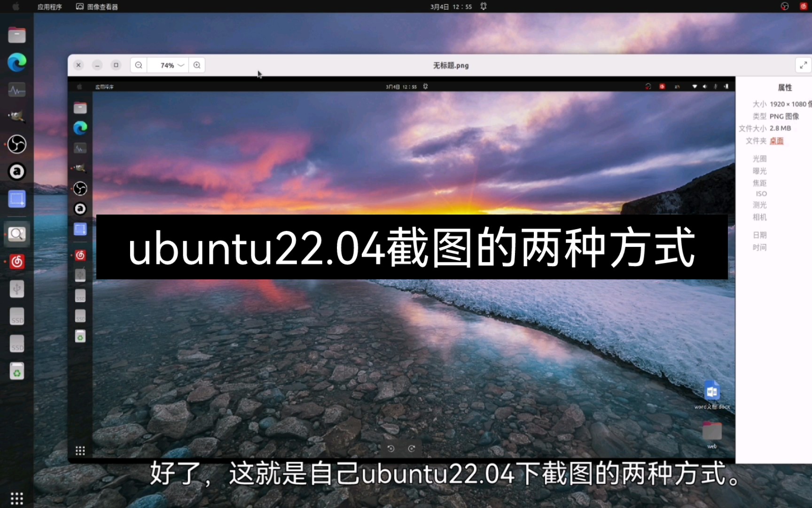Viewport: 812px width, 508px height.
Task: Open the first SSD drive in the dock
Action: pyautogui.click(x=17, y=316)
